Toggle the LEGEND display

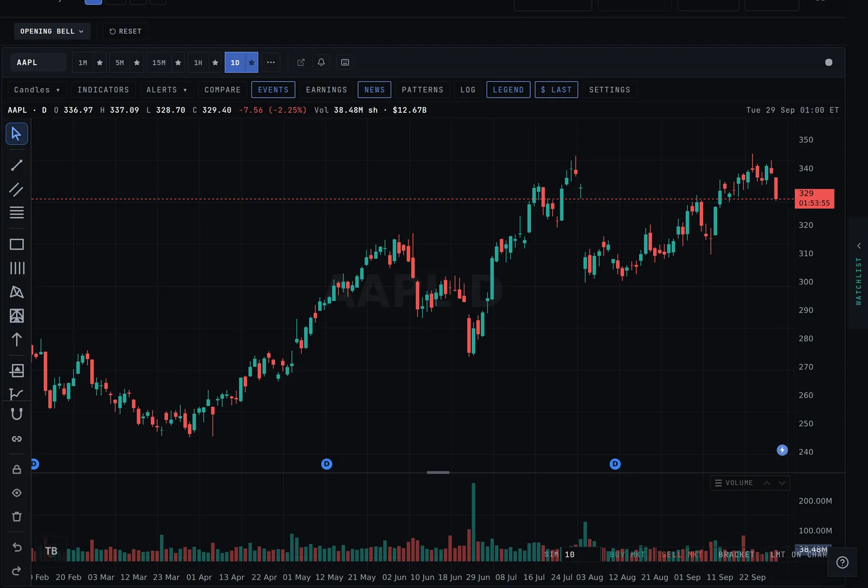pyautogui.click(x=508, y=90)
